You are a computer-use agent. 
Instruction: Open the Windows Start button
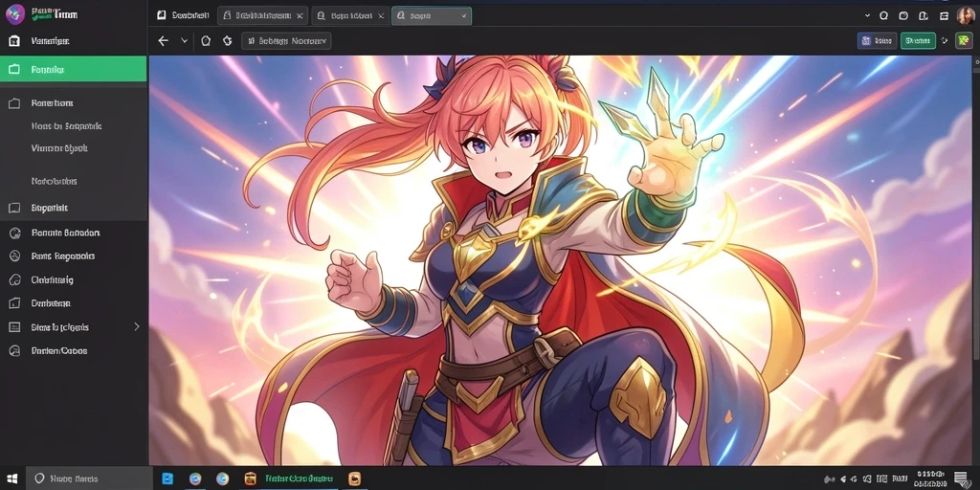(x=12, y=479)
